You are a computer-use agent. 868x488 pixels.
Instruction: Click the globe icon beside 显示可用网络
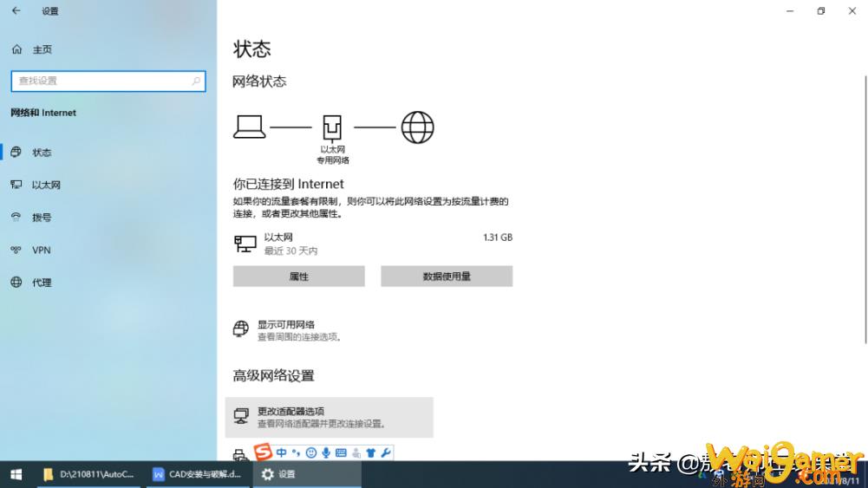[x=241, y=329]
